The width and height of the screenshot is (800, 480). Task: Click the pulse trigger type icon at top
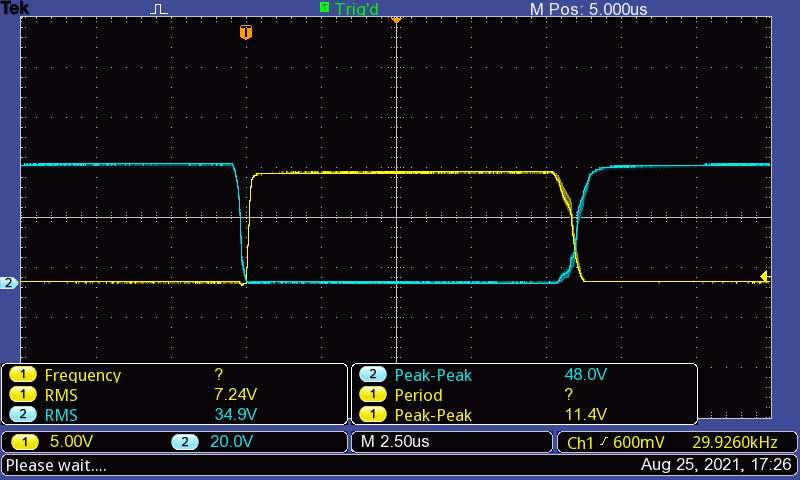pos(159,9)
